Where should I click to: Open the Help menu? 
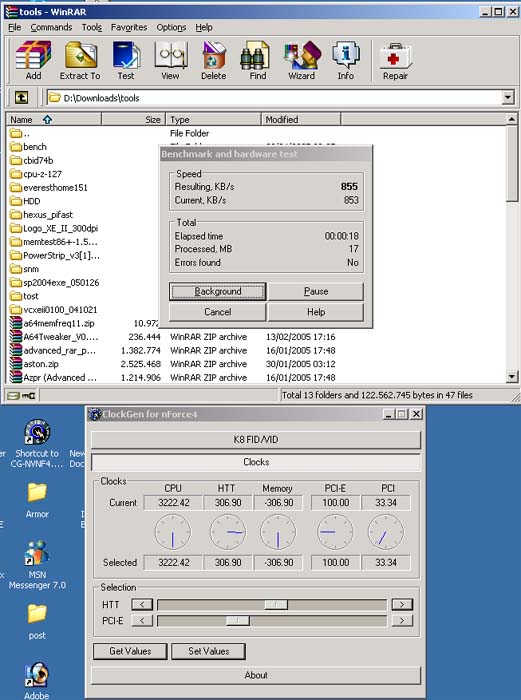[204, 27]
